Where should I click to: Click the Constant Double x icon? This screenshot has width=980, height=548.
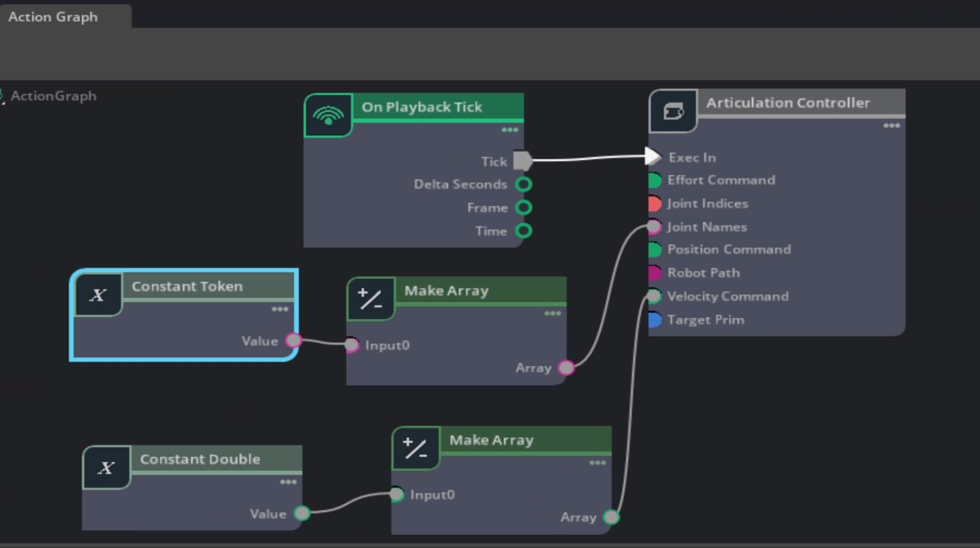click(106, 467)
